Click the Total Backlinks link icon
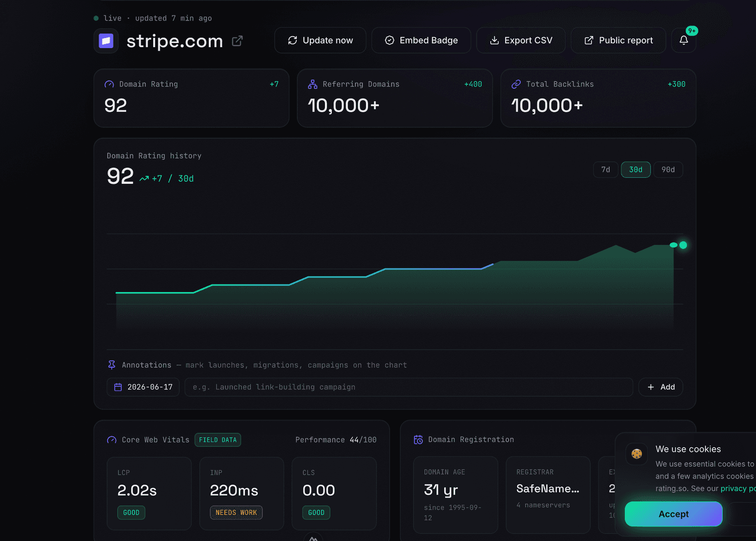This screenshot has width=756, height=541. [x=516, y=84]
